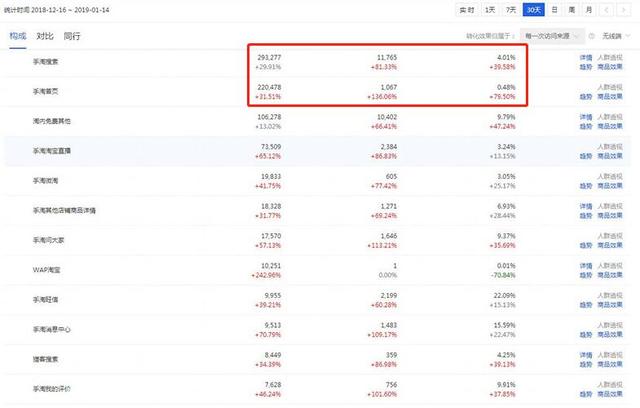Open 趋势 for the 手淘淘宝直播 row
Viewport: 640px width, 408px height.
tap(586, 156)
